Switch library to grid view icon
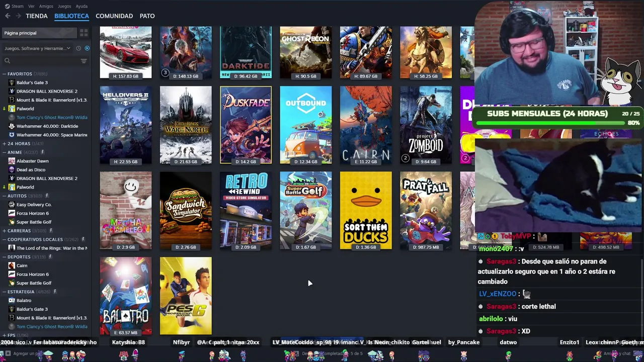Viewport: 644px width, 362px height. (84, 33)
